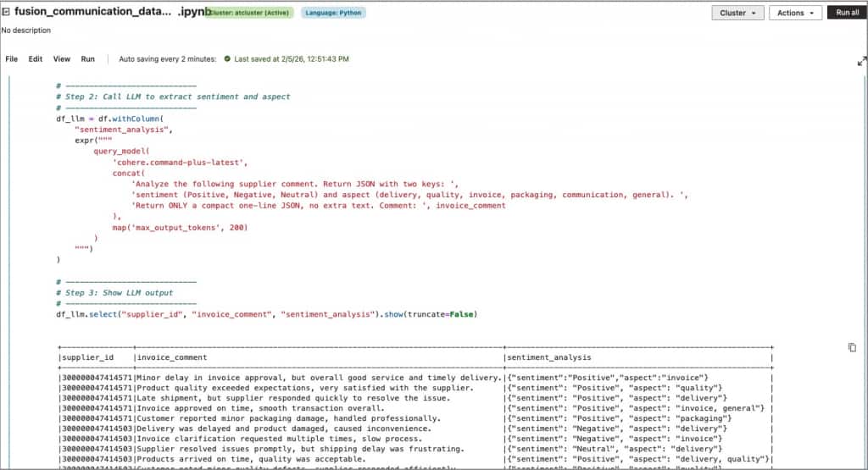Click the 'Neutral' sentiment result cell

pos(617,449)
